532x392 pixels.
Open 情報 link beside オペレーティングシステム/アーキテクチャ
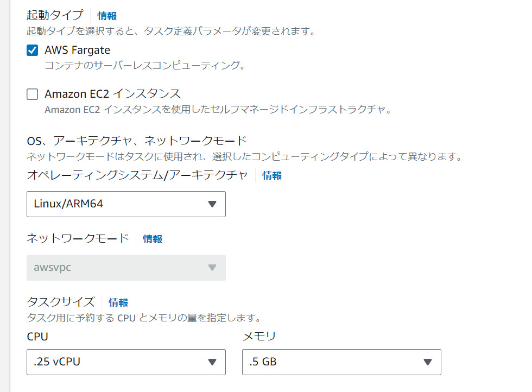(x=272, y=175)
